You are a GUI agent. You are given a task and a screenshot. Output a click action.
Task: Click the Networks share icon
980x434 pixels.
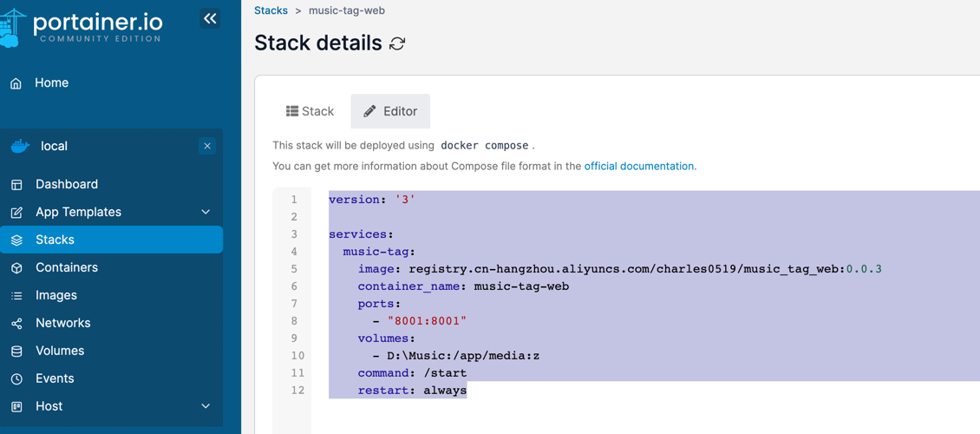(16, 324)
